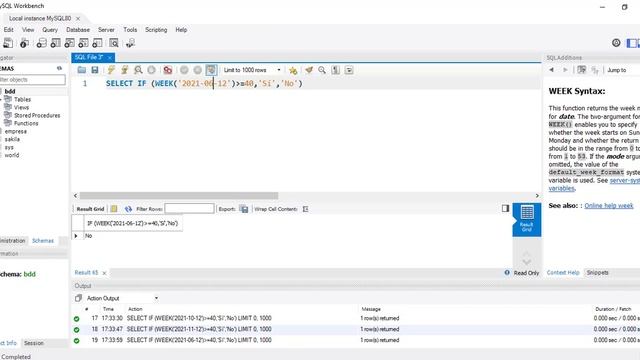Image resolution: width=640 pixels, height=360 pixels.
Task: Switch to Snippets tab
Action: click(598, 273)
